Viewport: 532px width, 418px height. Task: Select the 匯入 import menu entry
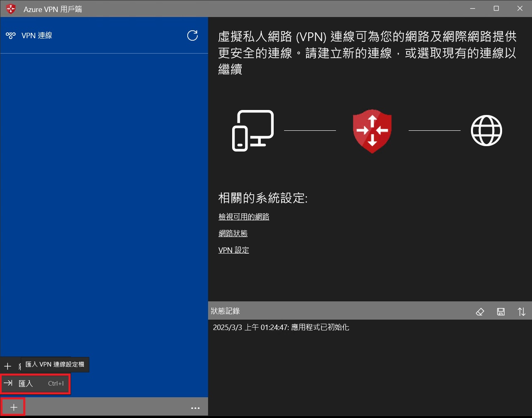[x=35, y=384]
